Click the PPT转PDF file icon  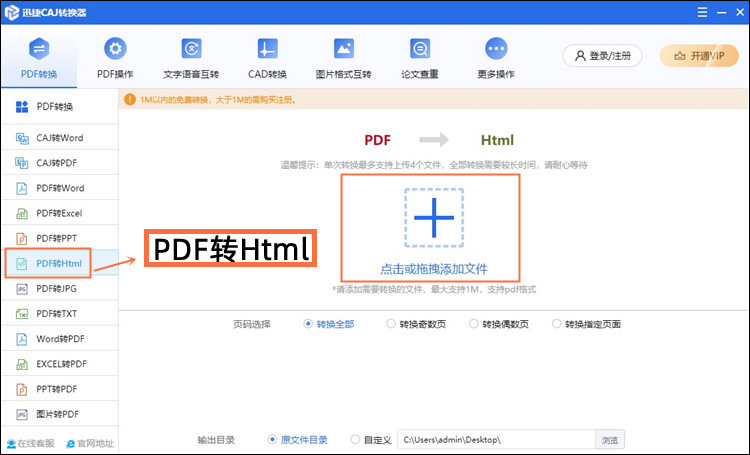click(22, 389)
